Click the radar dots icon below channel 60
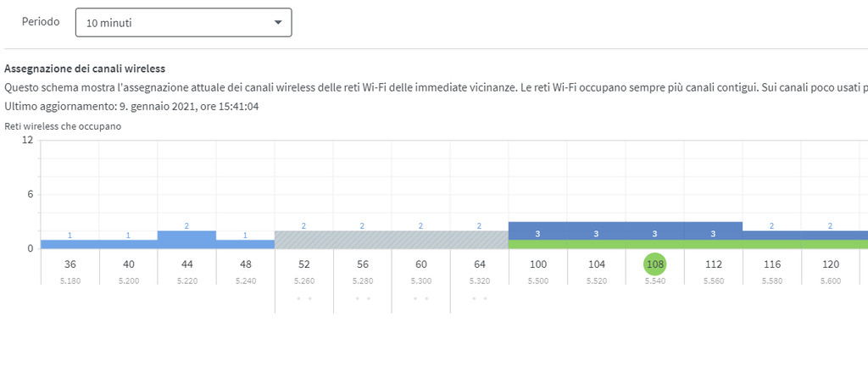The height and width of the screenshot is (372, 868). point(421,298)
